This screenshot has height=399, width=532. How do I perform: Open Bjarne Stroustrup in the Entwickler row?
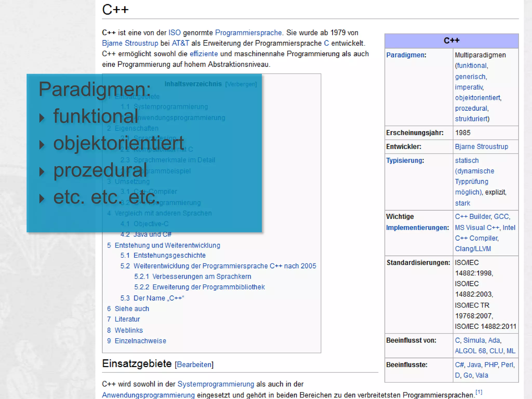click(x=481, y=147)
